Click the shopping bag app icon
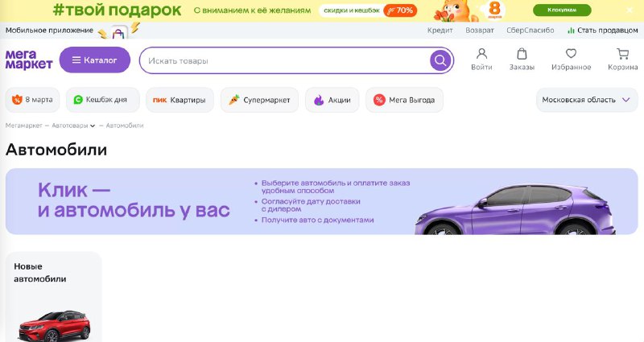The image size is (644, 342). (118, 33)
